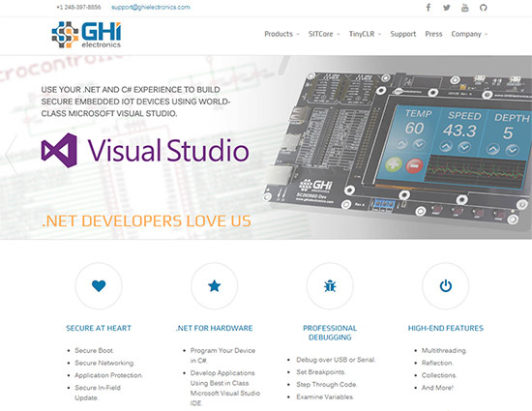Go to previous slide with left arrow
Viewport: 532px width, 411px height.
click(11, 155)
